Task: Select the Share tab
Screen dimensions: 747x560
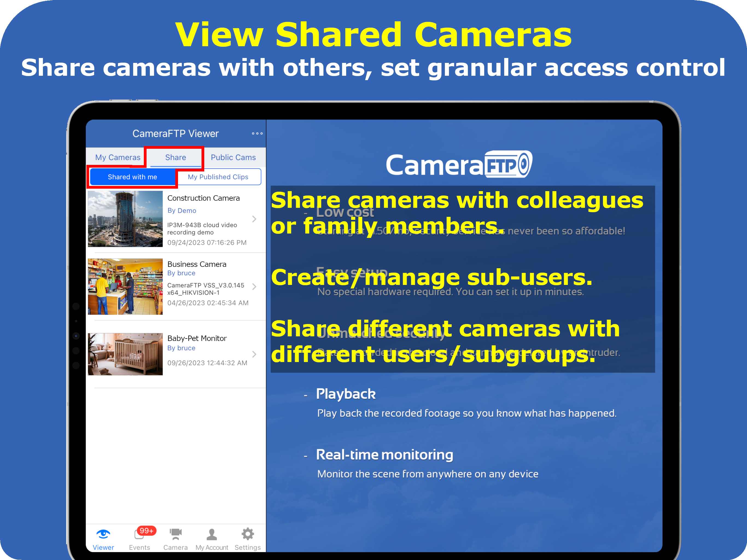Action: tap(175, 157)
